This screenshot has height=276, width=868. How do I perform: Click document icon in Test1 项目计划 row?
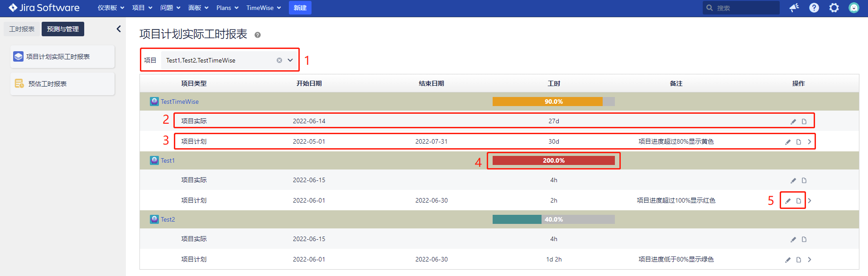[x=799, y=201]
